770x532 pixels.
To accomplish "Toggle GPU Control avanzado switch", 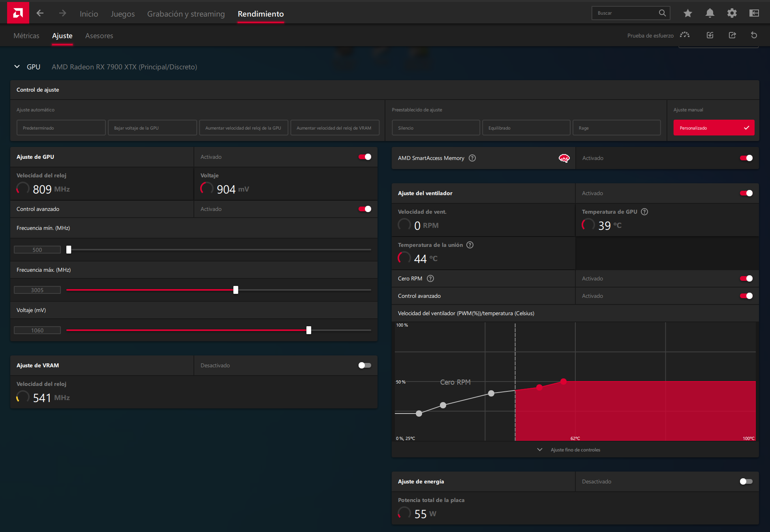I will 365,209.
